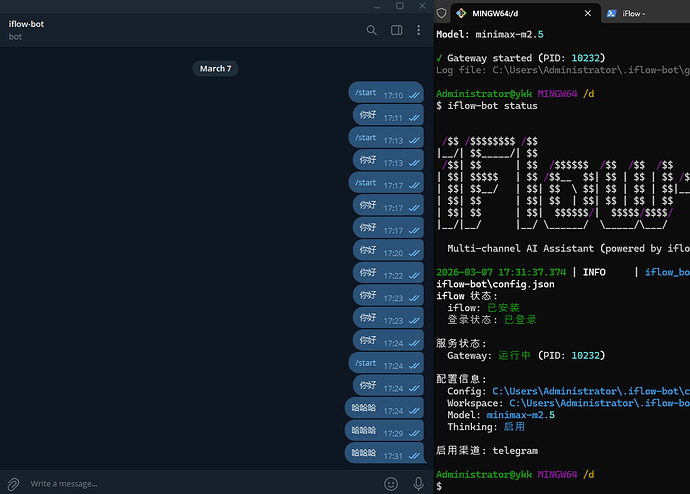Open search in the iflow-bot chat

371,30
